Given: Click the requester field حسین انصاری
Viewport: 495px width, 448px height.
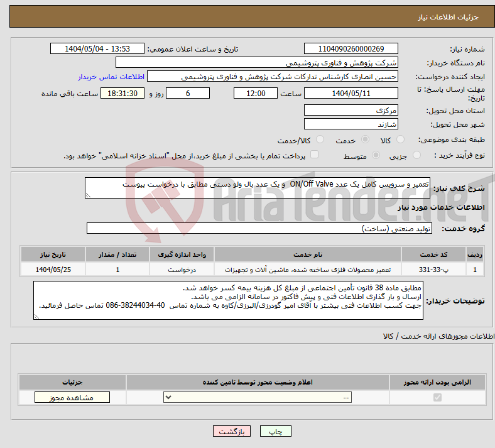Looking at the screenshot, I should 273,77.
